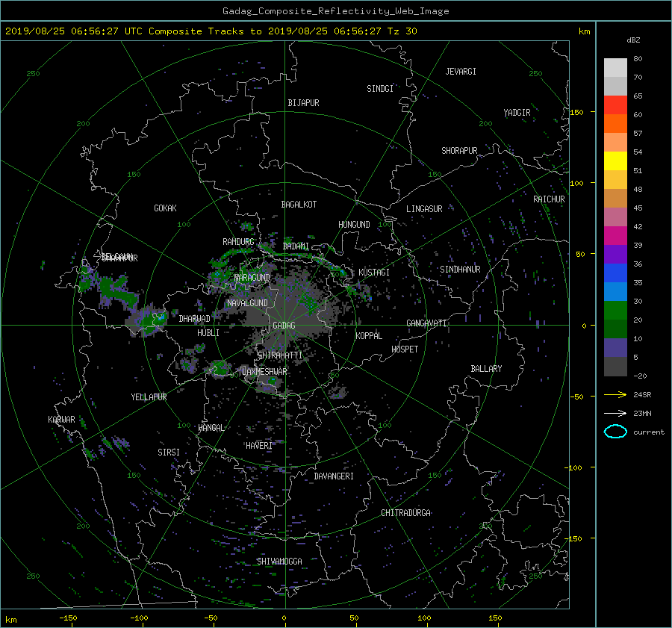
Task: Select the magenta 42 dBZ legend swatch
Action: (615, 236)
